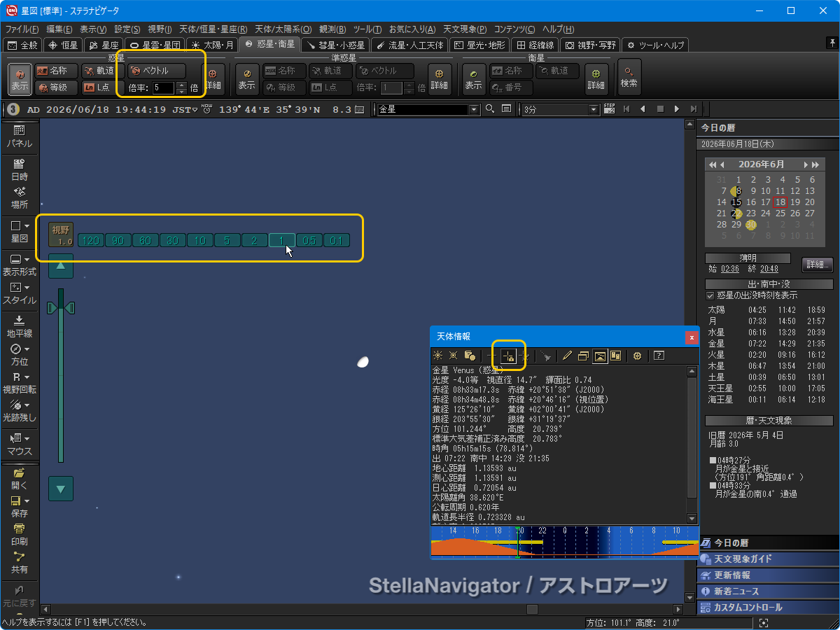Open the 金星 object selection dropdown
This screenshot has width=840, height=630.
(474, 109)
